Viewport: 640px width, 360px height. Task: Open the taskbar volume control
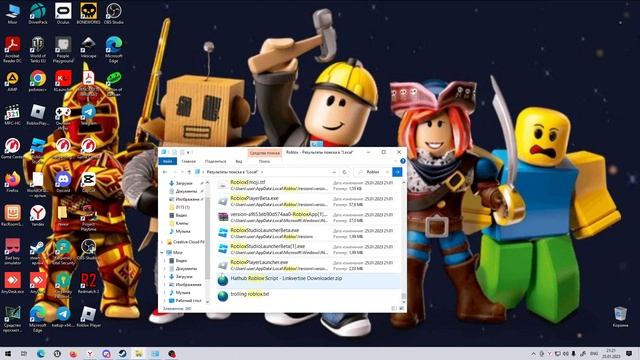tap(566, 353)
